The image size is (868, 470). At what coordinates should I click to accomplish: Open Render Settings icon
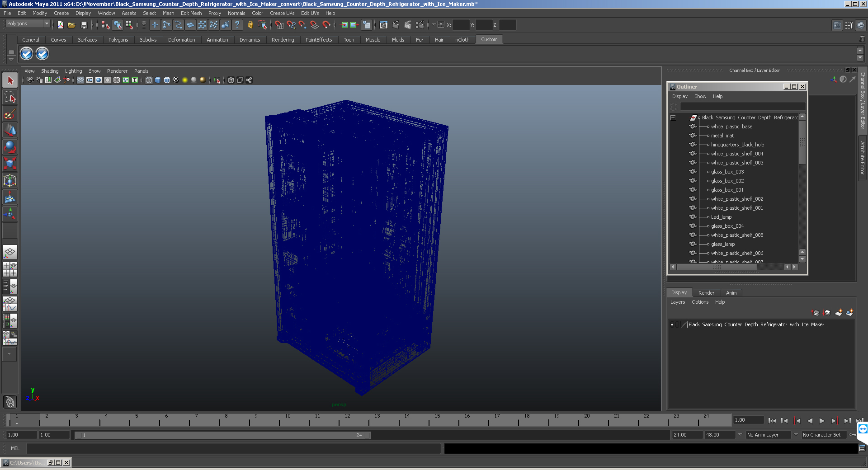420,25
